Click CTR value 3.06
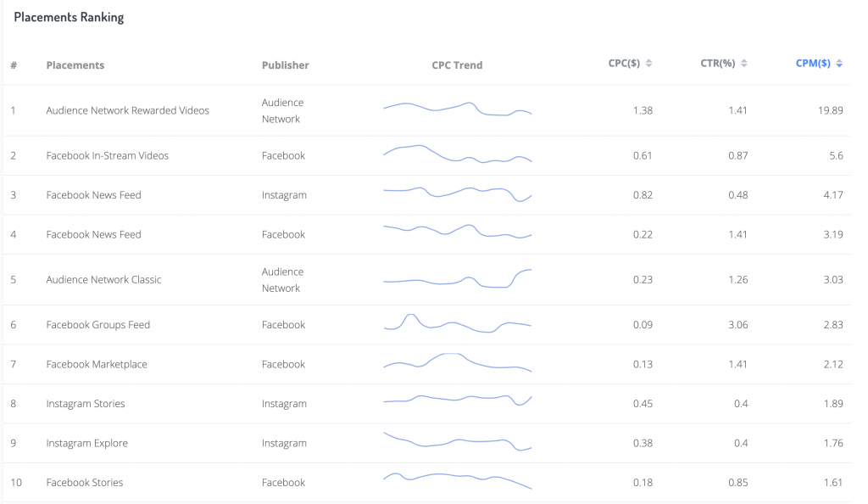Viewport: 868px width, 504px height. coord(738,325)
